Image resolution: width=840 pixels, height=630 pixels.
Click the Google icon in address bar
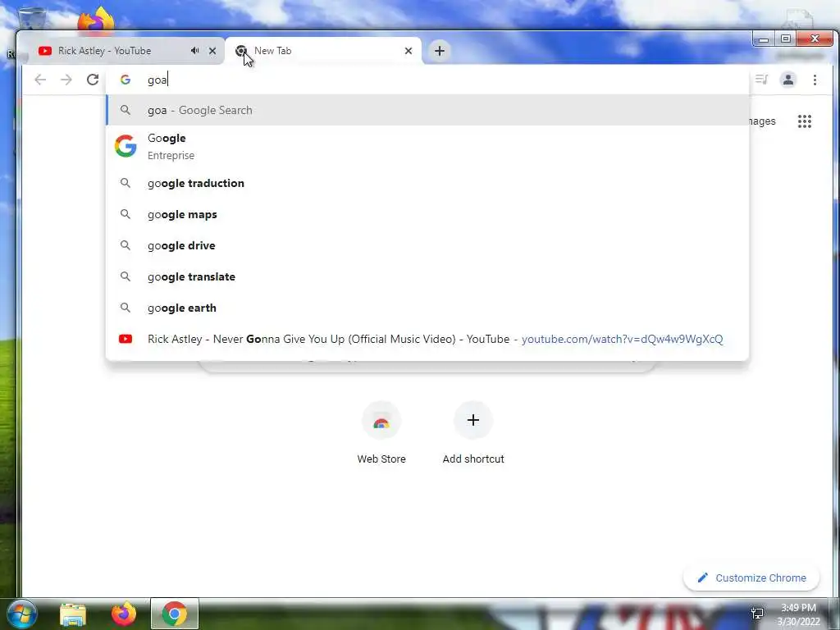[x=126, y=80]
